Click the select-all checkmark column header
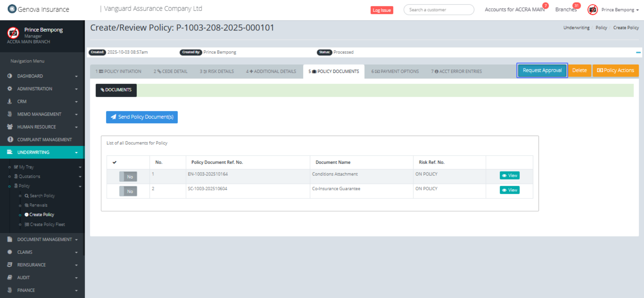The width and height of the screenshot is (644, 298). click(115, 162)
